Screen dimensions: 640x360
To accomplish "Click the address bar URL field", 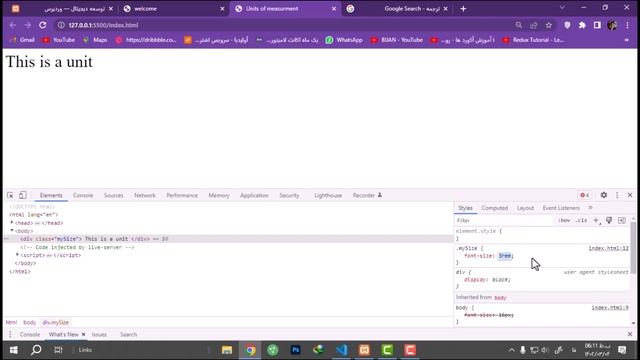I will pyautogui.click(x=286, y=25).
